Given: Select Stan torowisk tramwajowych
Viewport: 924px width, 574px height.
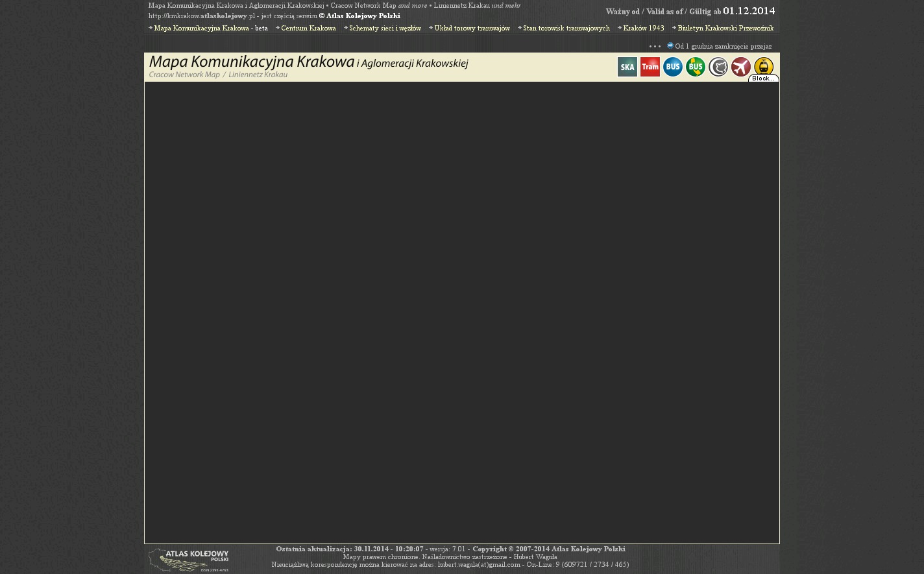Looking at the screenshot, I should pos(566,29).
